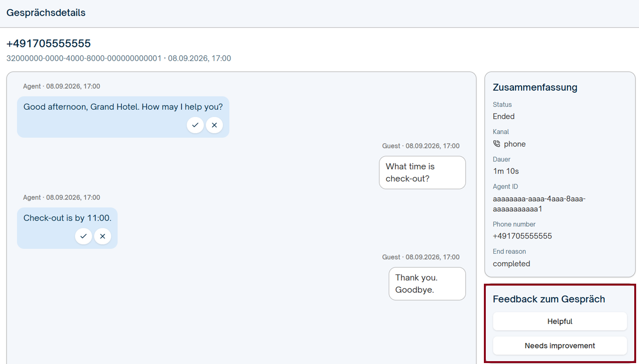This screenshot has height=364, width=639.
Task: Select the +491705555555 page title
Action: pyautogui.click(x=49, y=44)
